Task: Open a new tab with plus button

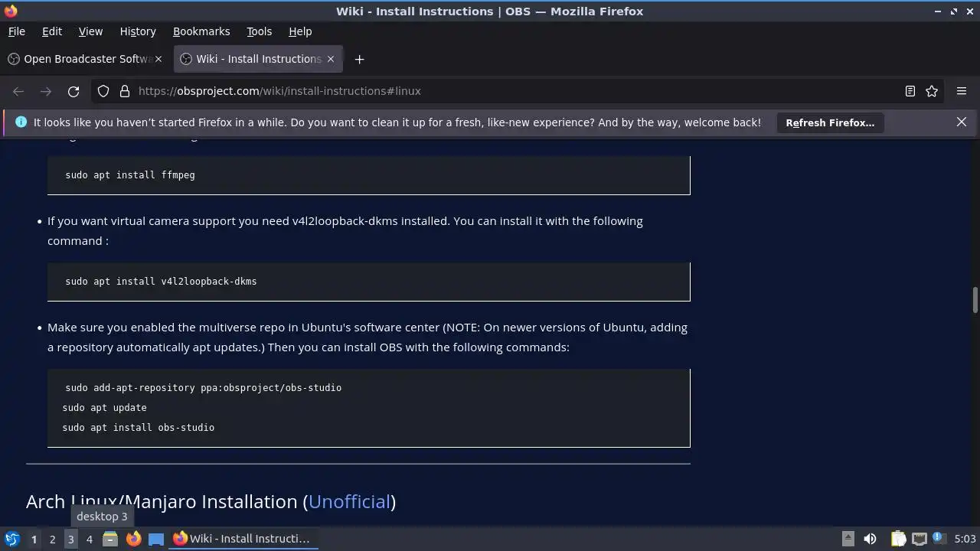Action: pyautogui.click(x=359, y=59)
